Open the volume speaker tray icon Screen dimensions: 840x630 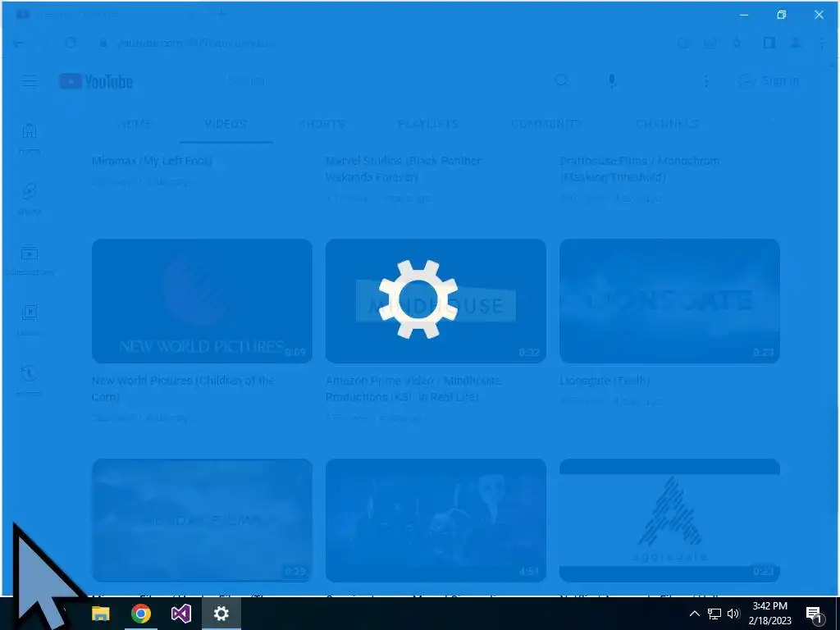pos(733,614)
